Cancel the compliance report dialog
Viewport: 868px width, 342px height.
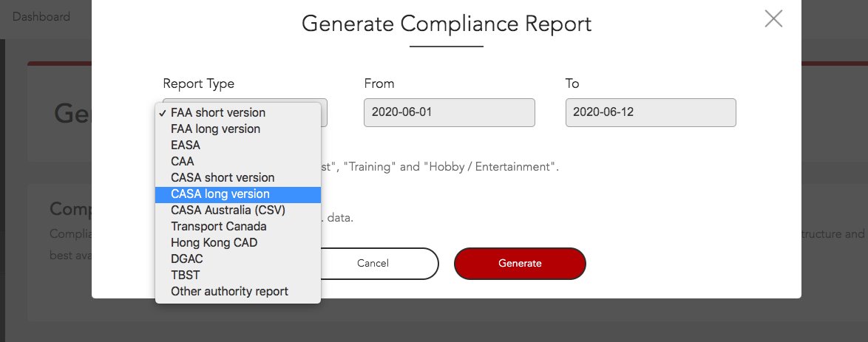(373, 264)
